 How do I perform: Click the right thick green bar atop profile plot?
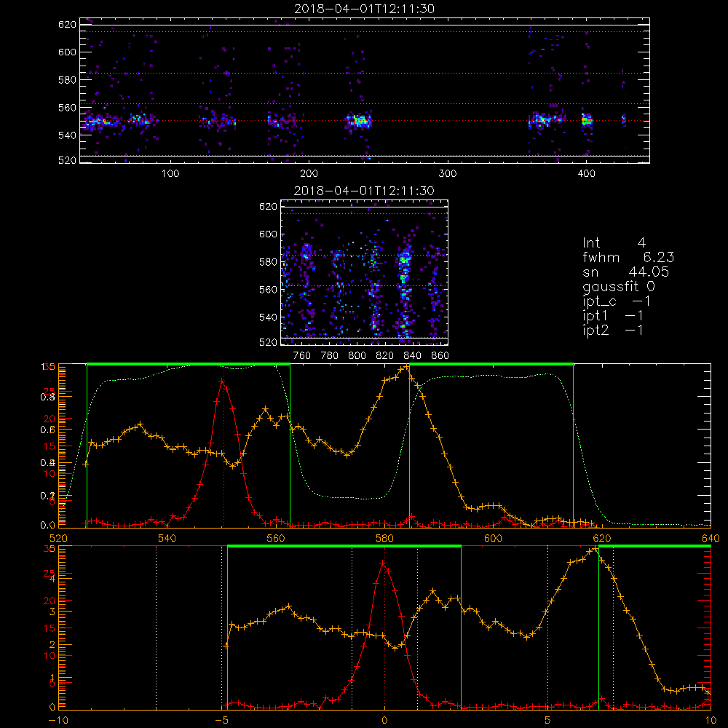[x=491, y=364]
